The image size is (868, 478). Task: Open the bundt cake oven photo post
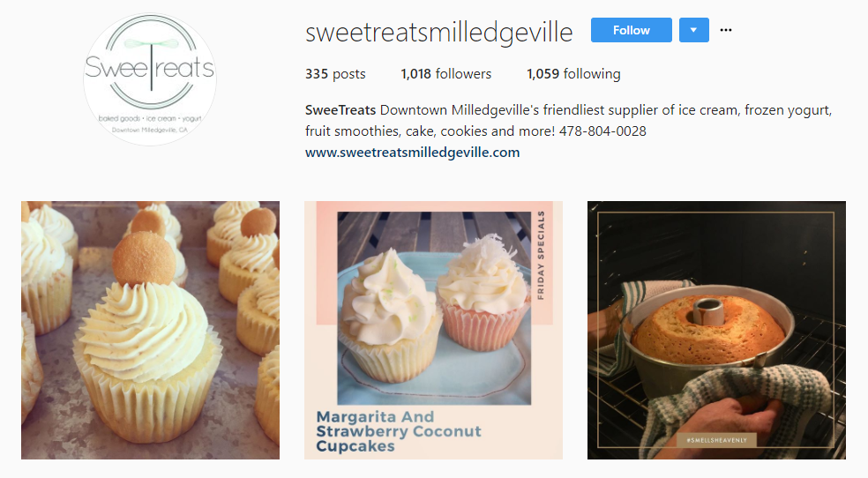coord(716,331)
